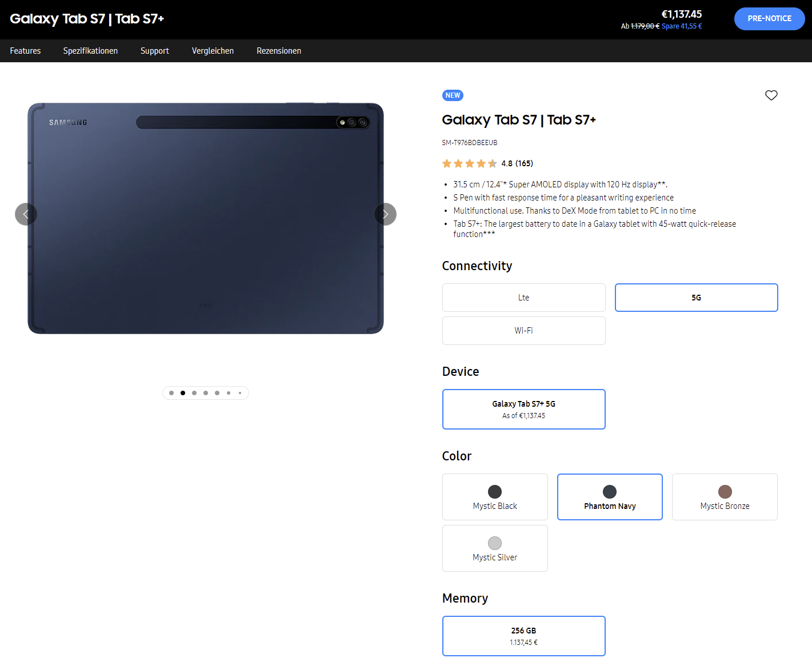
Task: Click the blue NEW badge
Action: 453,95
